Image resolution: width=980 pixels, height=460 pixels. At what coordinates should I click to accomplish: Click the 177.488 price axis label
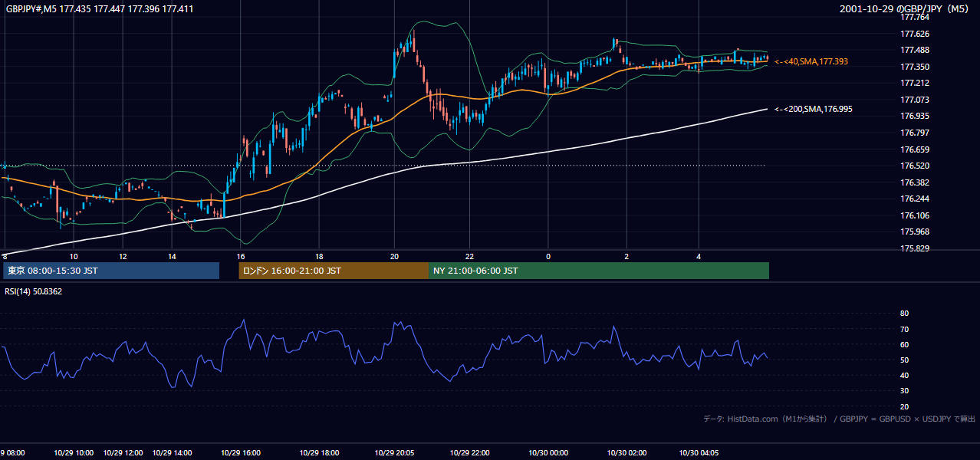pos(914,51)
